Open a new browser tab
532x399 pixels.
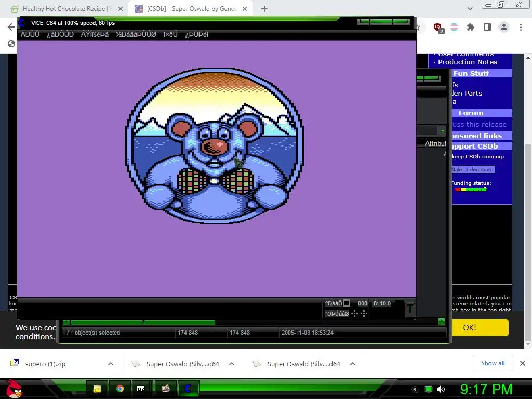point(264,9)
